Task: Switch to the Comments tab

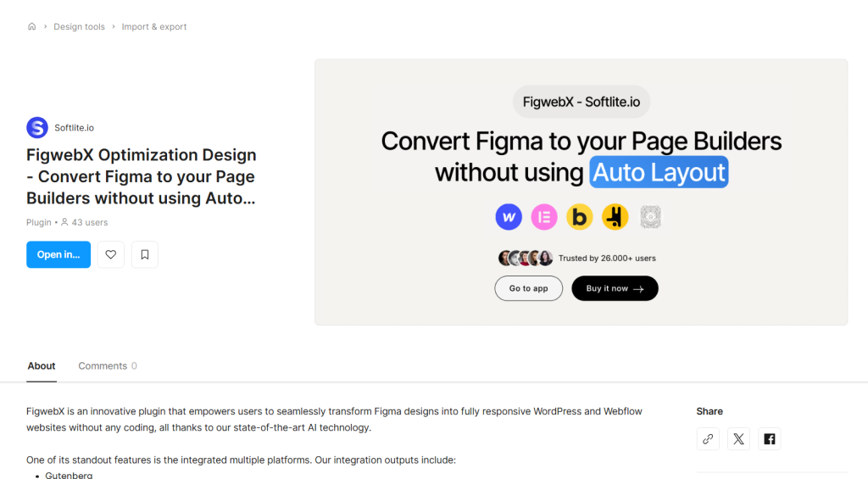Action: [108, 366]
